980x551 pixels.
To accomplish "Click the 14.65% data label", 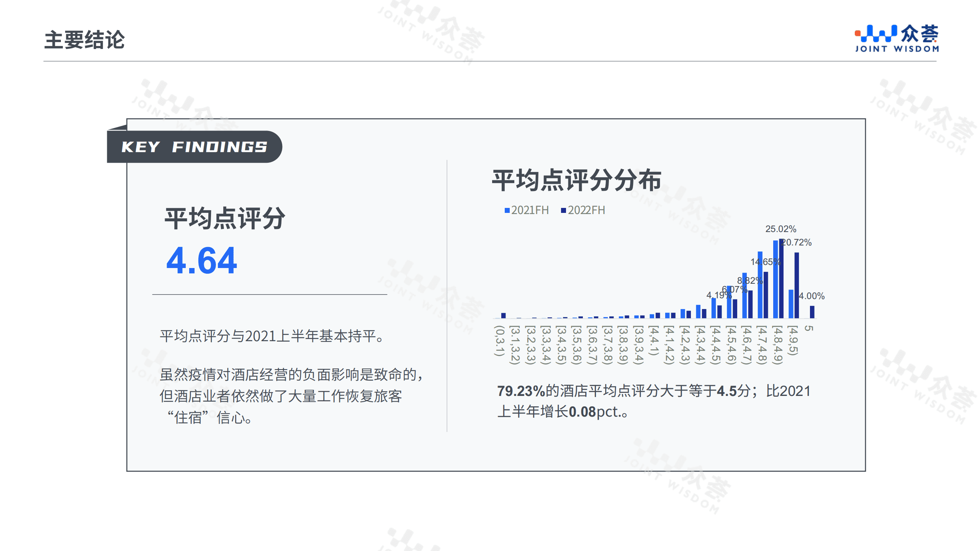I will tap(766, 263).
